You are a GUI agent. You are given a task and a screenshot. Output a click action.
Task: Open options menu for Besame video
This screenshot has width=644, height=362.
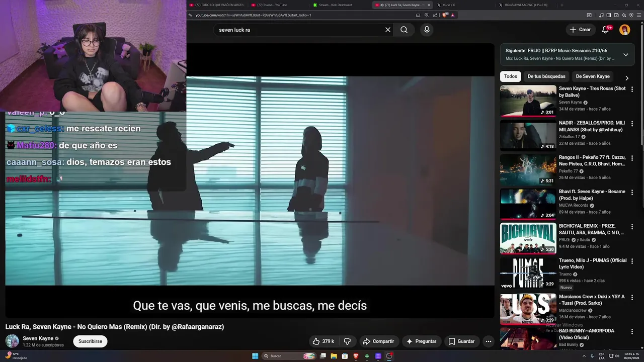click(x=632, y=193)
